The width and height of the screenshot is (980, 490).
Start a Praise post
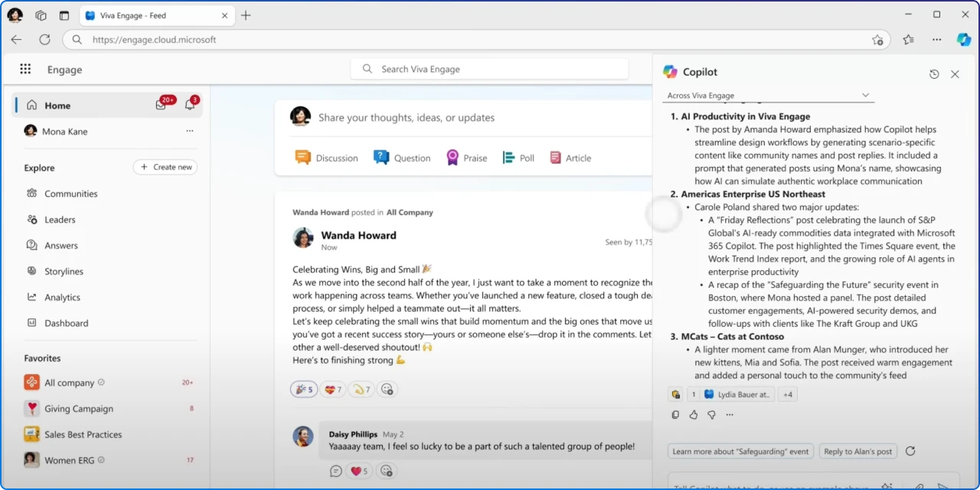click(x=466, y=158)
